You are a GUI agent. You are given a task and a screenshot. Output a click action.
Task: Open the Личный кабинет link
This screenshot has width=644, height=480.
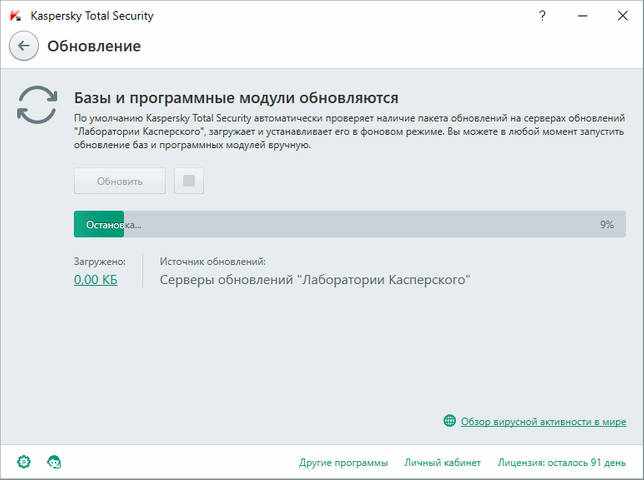(x=442, y=462)
